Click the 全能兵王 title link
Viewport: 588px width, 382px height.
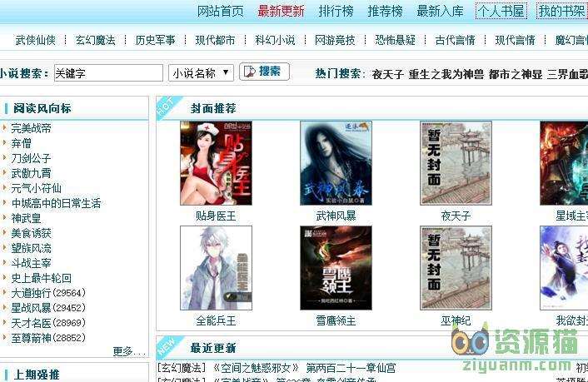[216, 320]
